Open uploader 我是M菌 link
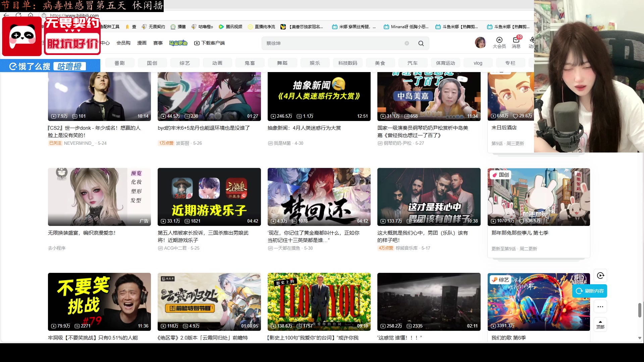This screenshot has height=362, width=644. [x=282, y=143]
